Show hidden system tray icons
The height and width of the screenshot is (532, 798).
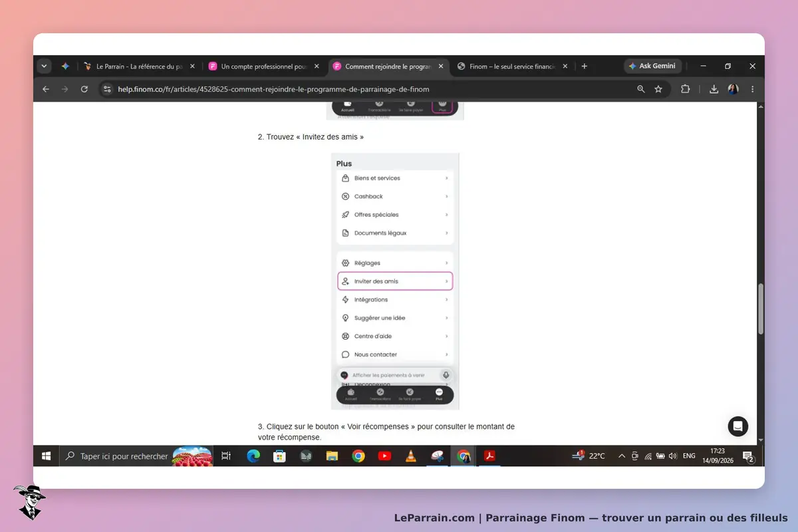(x=622, y=456)
